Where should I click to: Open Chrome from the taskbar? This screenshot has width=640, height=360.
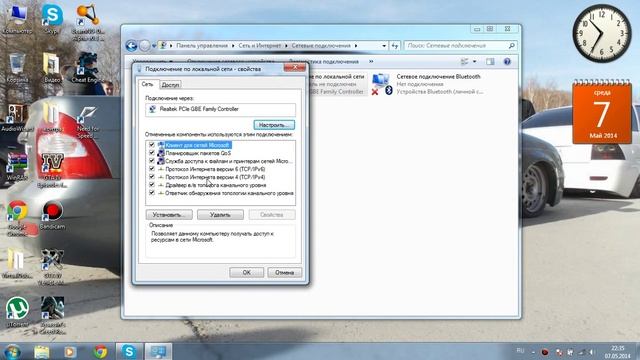[x=100, y=351]
